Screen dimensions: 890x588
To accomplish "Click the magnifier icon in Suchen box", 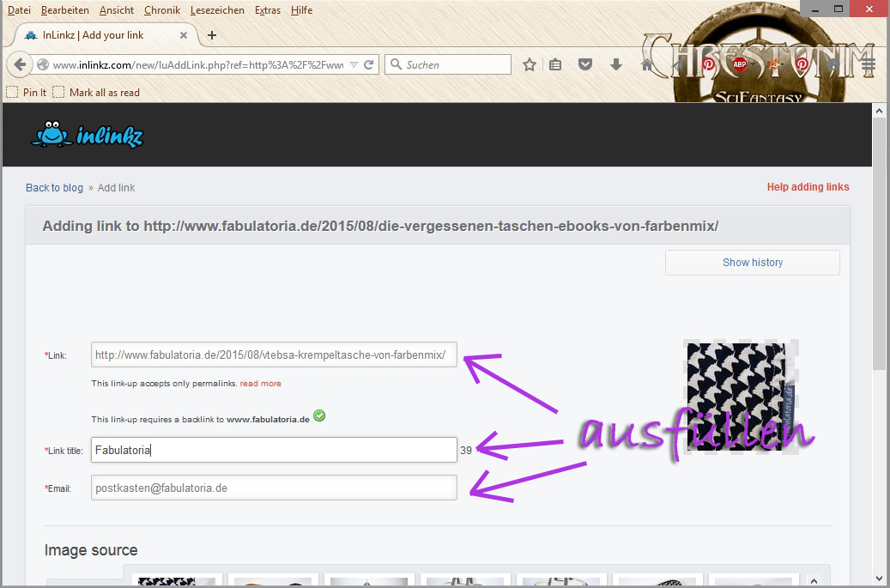I will 397,64.
